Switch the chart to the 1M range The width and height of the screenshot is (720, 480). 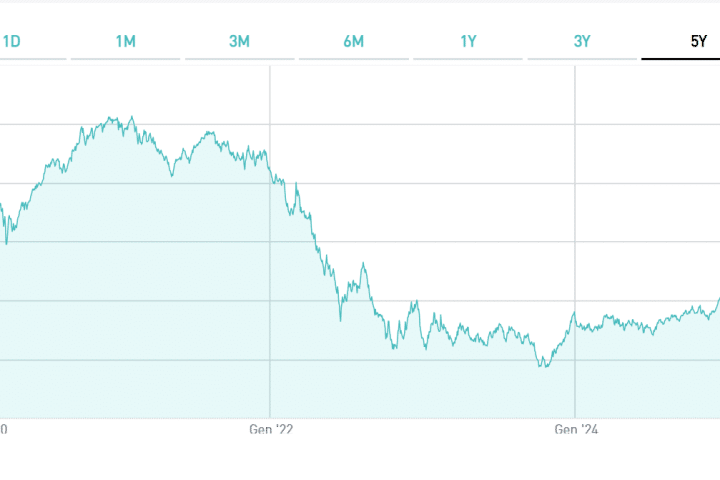pyautogui.click(x=125, y=41)
